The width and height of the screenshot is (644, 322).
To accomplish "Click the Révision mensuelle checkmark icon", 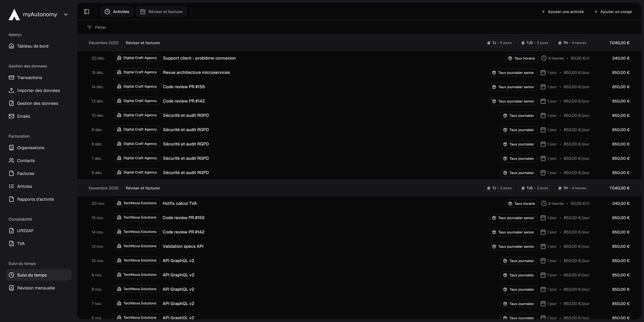I will (x=11, y=288).
